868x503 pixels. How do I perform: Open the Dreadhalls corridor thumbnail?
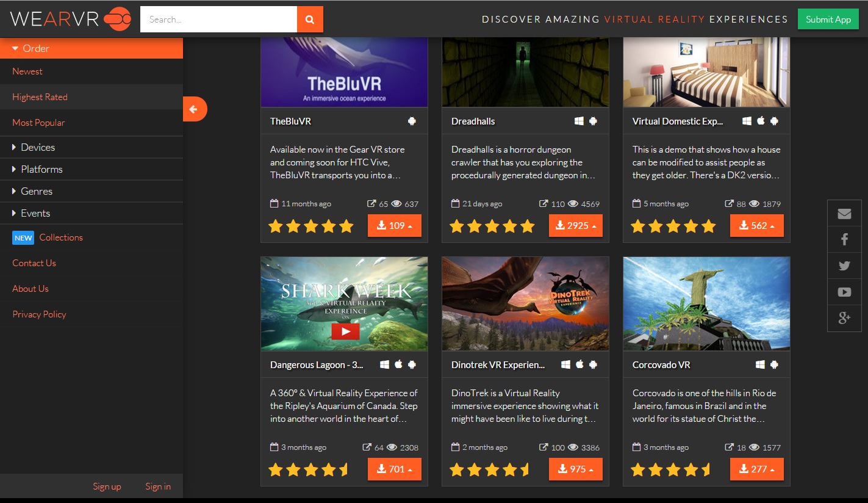[x=526, y=72]
